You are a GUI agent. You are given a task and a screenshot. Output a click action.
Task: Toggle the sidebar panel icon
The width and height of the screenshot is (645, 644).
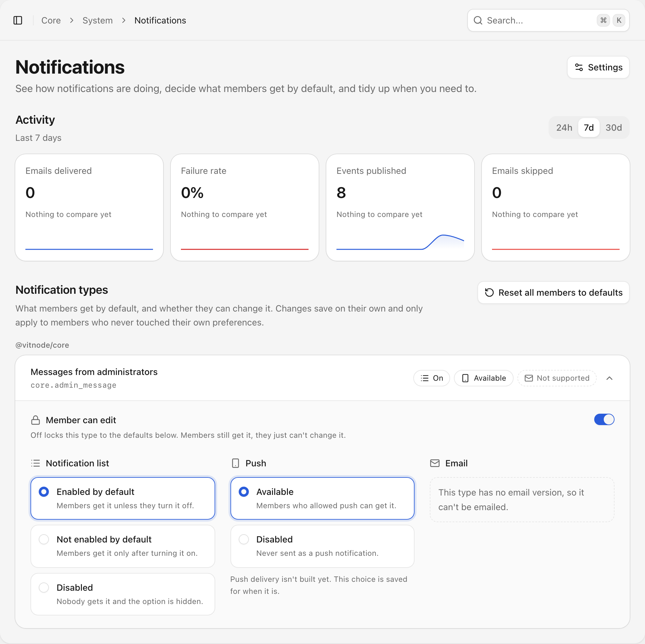pyautogui.click(x=18, y=20)
